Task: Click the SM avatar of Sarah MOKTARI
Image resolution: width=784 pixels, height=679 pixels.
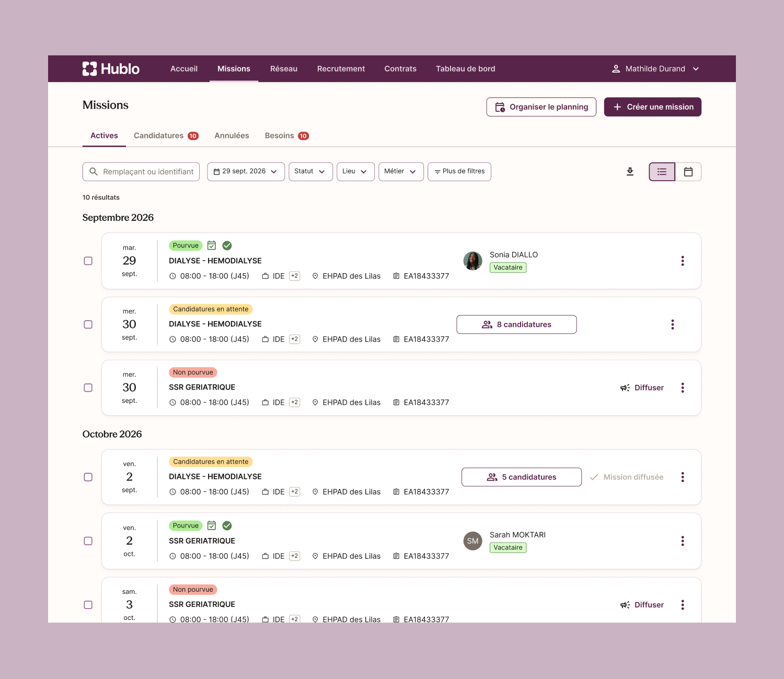Action: point(473,541)
